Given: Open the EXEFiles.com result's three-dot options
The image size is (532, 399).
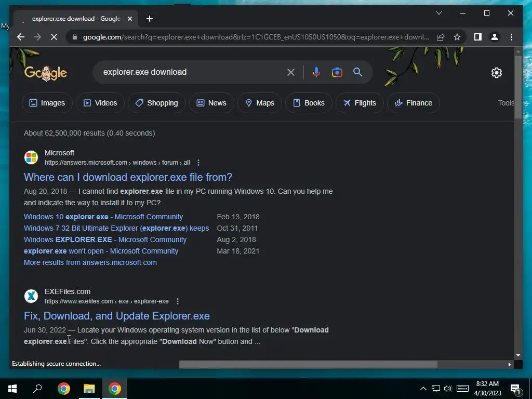Looking at the screenshot, I should click(x=178, y=301).
